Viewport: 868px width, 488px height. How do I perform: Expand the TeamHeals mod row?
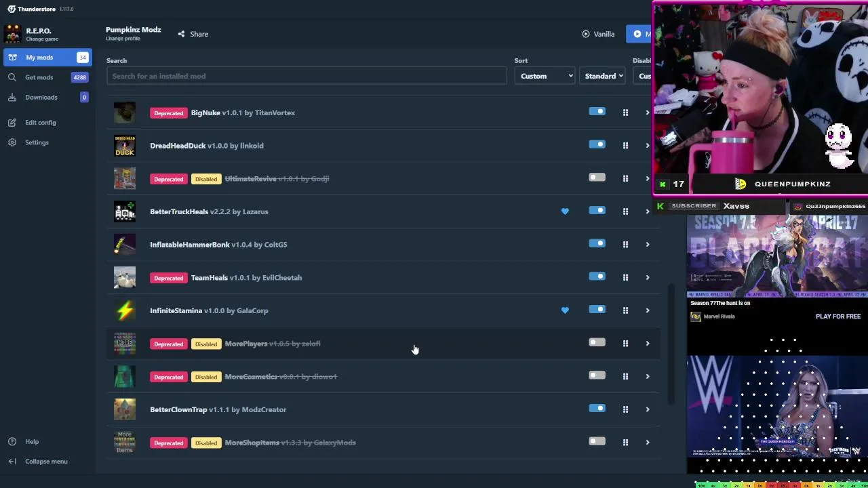647,277
